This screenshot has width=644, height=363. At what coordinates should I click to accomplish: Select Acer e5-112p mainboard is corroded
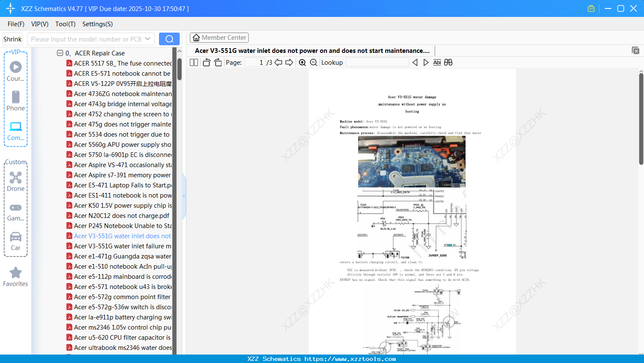(123, 277)
